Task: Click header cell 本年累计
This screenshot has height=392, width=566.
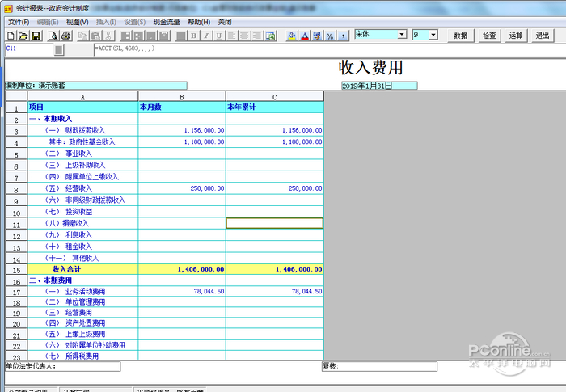Action: pyautogui.click(x=275, y=107)
